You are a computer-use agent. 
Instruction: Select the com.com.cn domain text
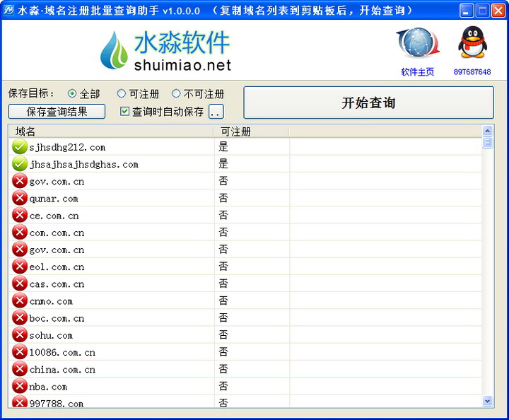point(57,233)
